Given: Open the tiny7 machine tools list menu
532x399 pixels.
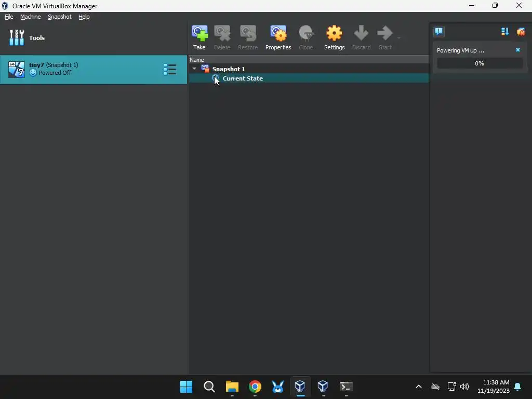Looking at the screenshot, I should (170, 69).
